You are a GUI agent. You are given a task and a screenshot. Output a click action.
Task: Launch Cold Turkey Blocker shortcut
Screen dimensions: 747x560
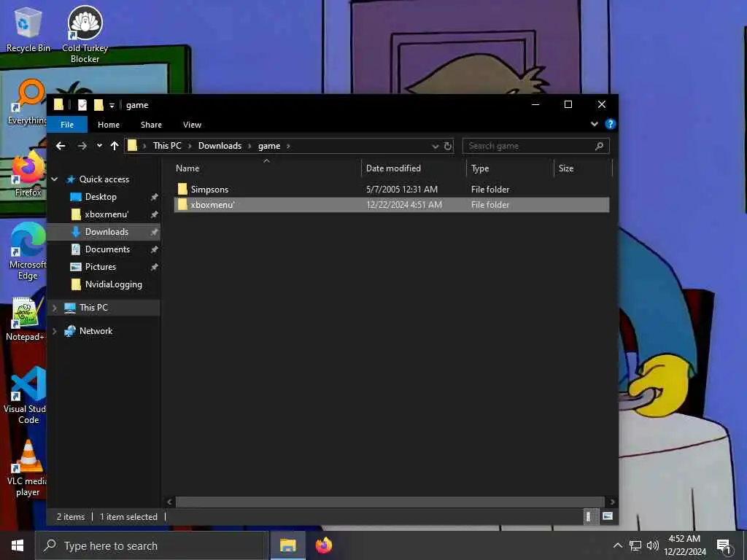click(85, 34)
